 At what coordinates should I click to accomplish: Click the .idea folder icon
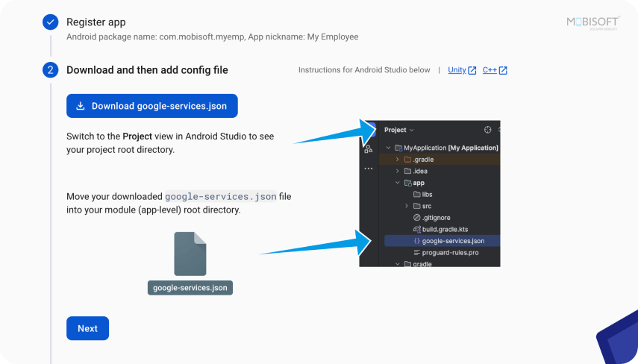[x=407, y=172]
